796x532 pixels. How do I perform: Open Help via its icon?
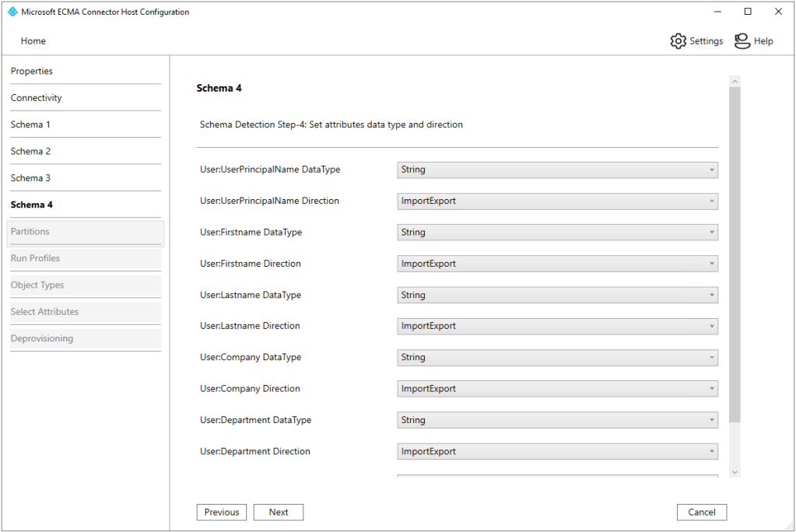click(742, 41)
